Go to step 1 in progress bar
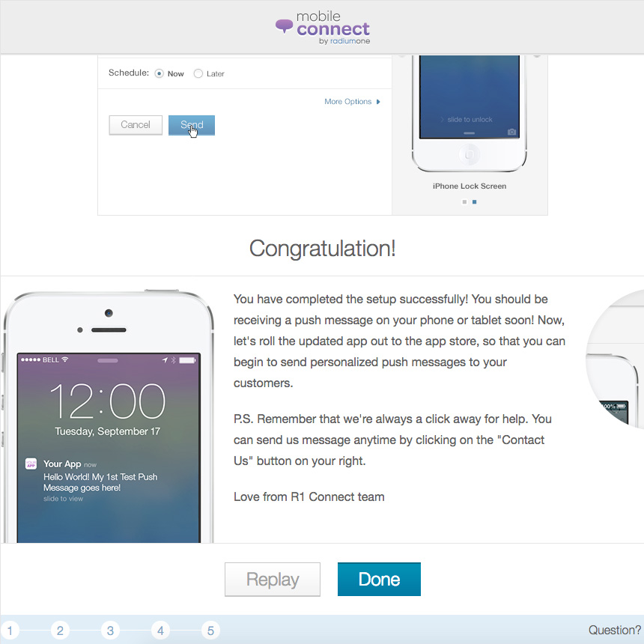The image size is (644, 644). [10, 630]
